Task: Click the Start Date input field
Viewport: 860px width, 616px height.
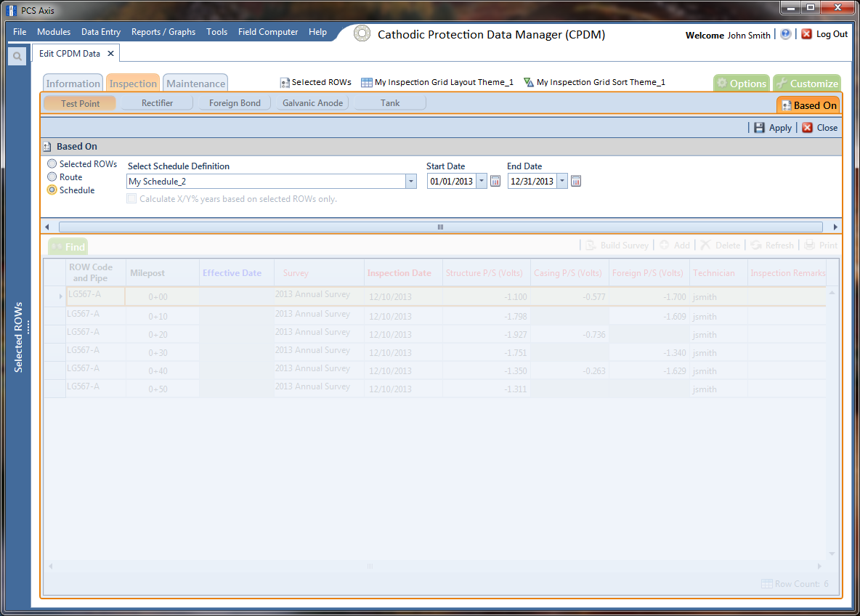Action: click(451, 181)
